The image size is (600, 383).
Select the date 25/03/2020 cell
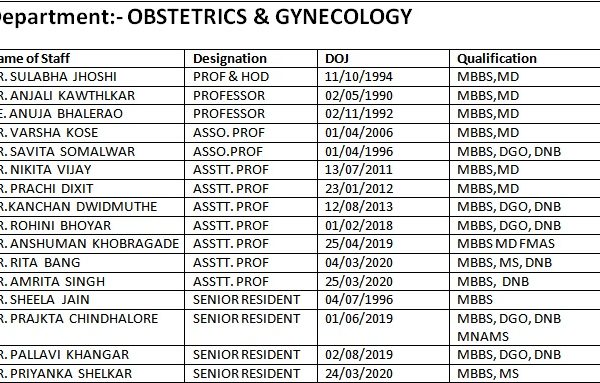tap(383, 282)
